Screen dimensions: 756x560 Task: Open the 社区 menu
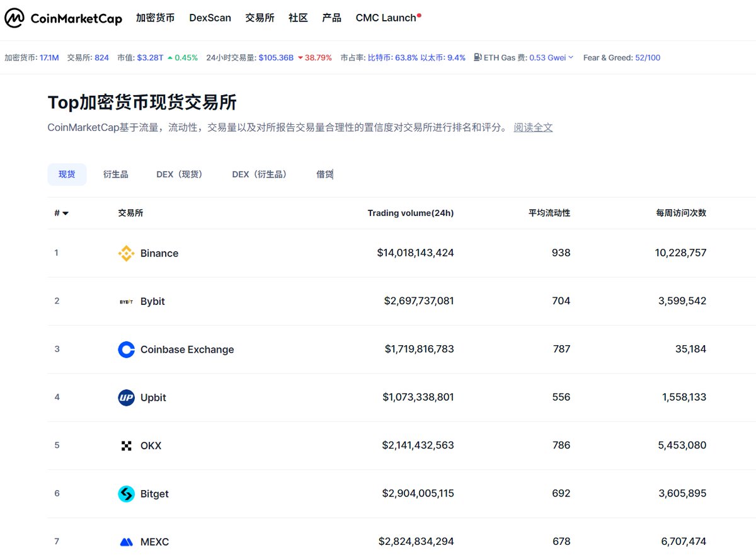[298, 18]
